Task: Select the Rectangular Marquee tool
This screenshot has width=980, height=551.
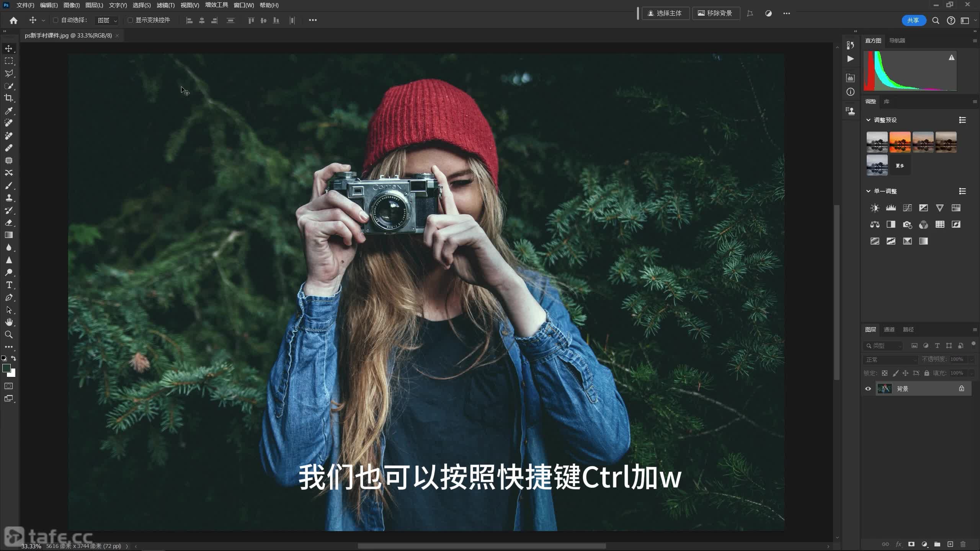Action: [x=8, y=61]
